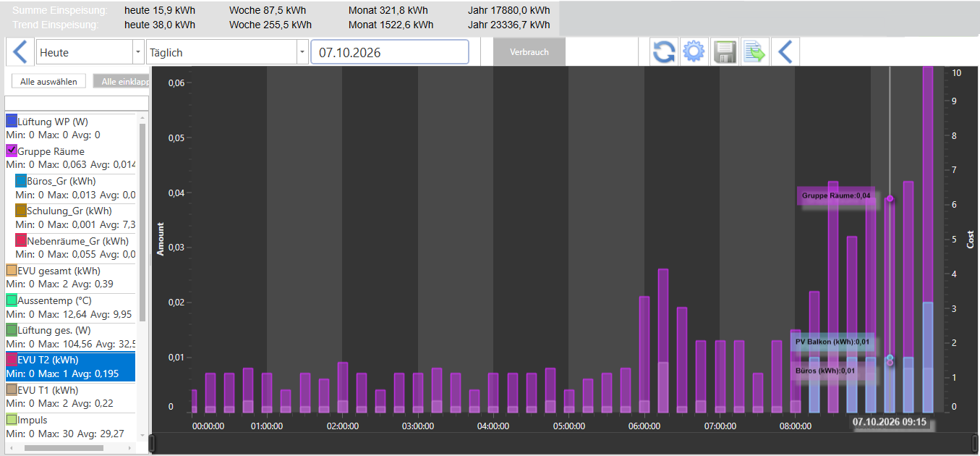Open settings with the gear icon
Viewport: 980px width, 456px height.
tap(694, 52)
